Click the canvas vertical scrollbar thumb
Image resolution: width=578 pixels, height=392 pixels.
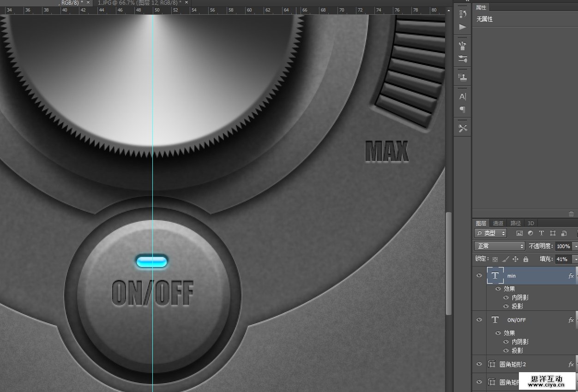(x=448, y=263)
